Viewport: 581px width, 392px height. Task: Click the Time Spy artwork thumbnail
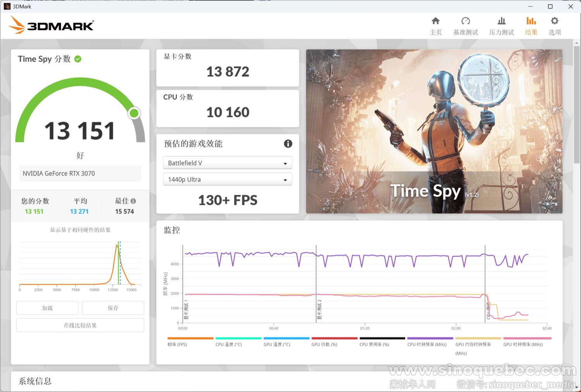pos(434,131)
